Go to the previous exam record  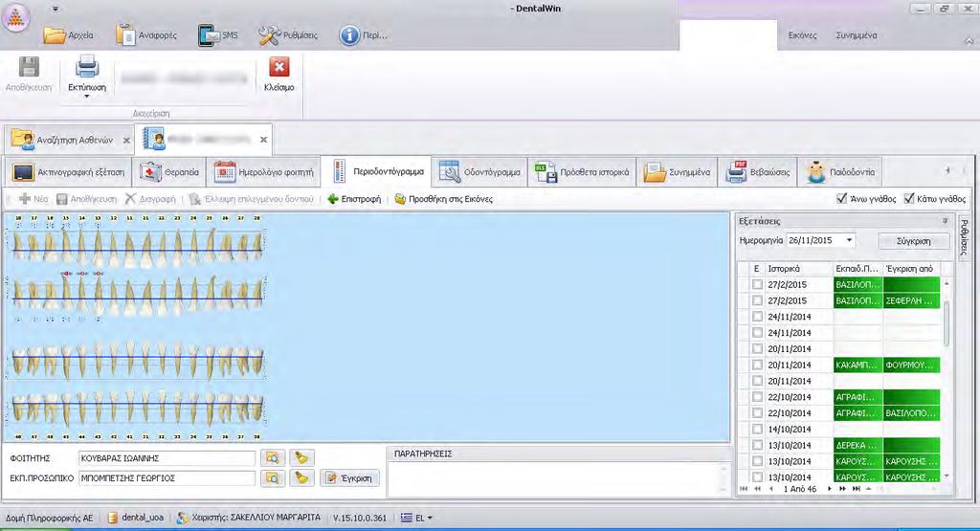770,489
